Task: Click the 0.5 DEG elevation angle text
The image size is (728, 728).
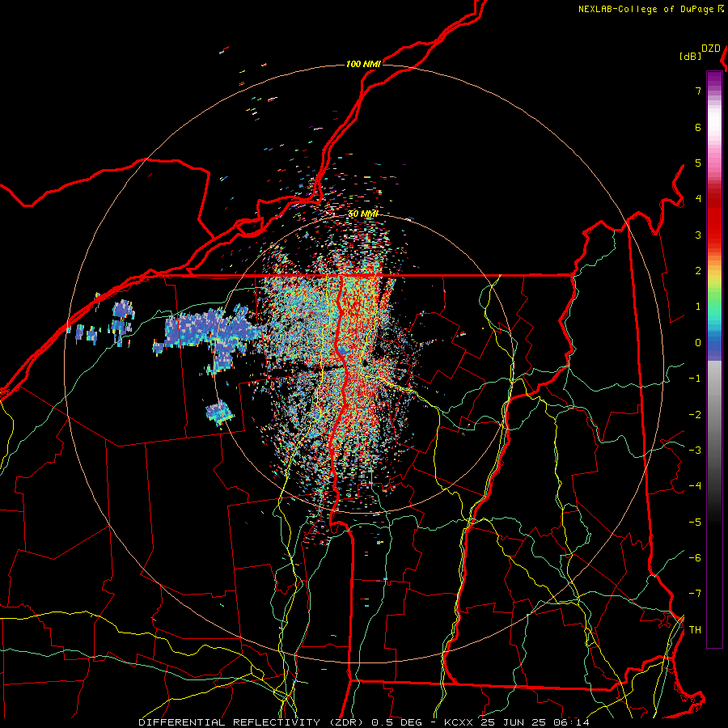Action: point(397,722)
